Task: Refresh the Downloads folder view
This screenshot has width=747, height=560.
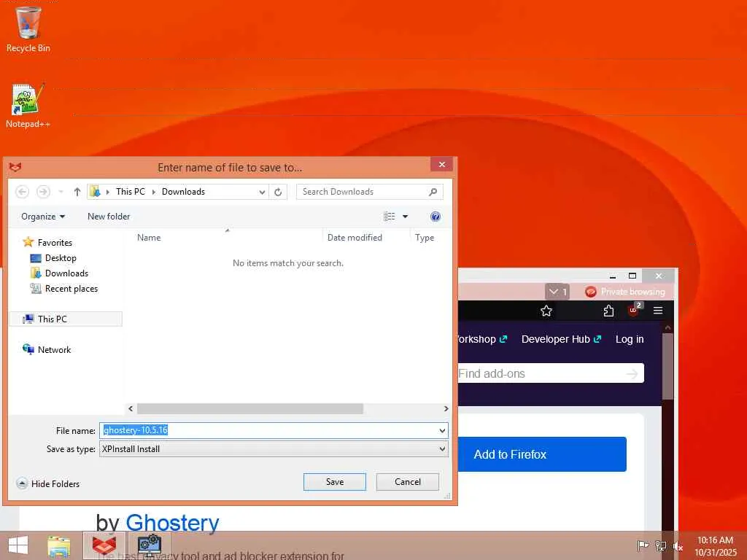Action: [x=278, y=192]
